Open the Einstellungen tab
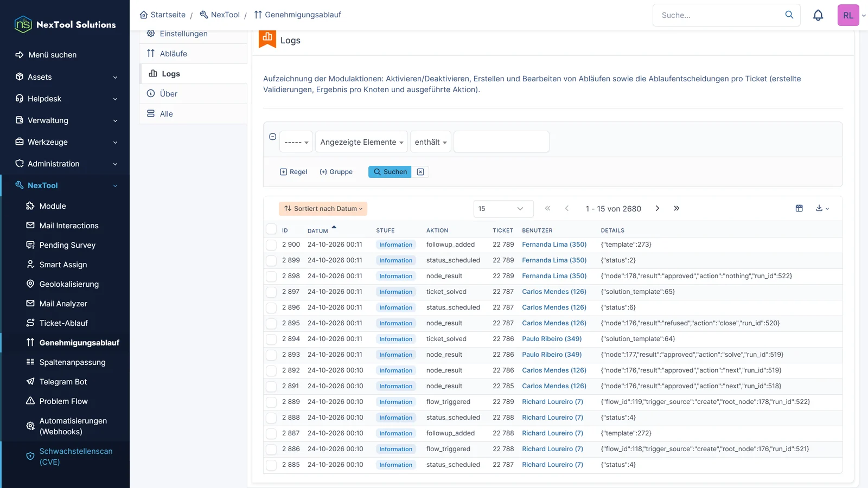Screen dimensions: 868x488 pos(193,34)
